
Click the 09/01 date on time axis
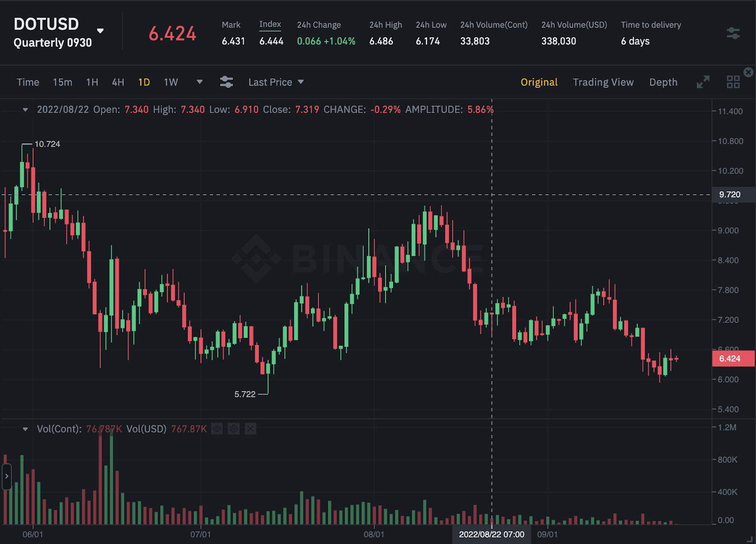547,535
